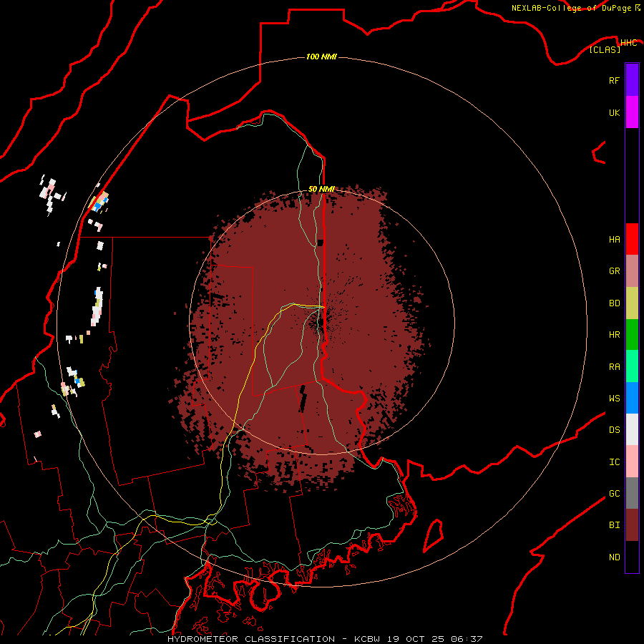Click the [CLAS] units label

coord(605,49)
